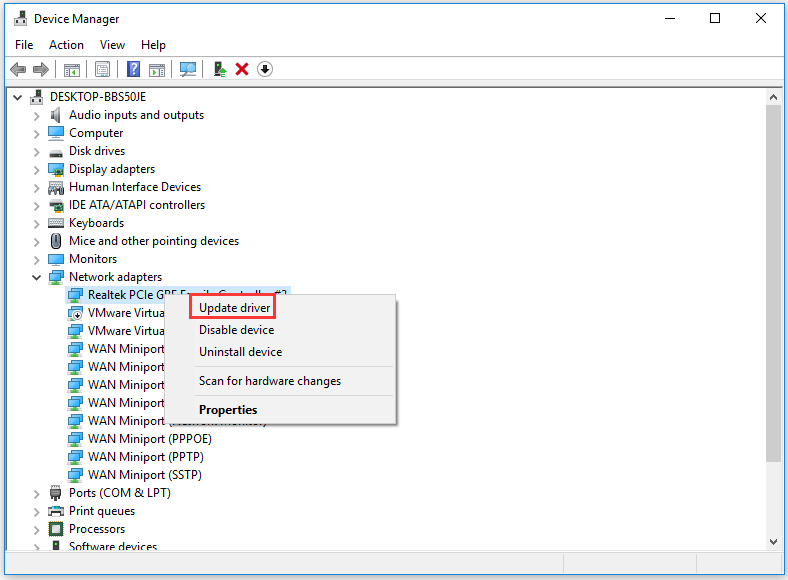Select Disable device in context menu

coord(236,330)
